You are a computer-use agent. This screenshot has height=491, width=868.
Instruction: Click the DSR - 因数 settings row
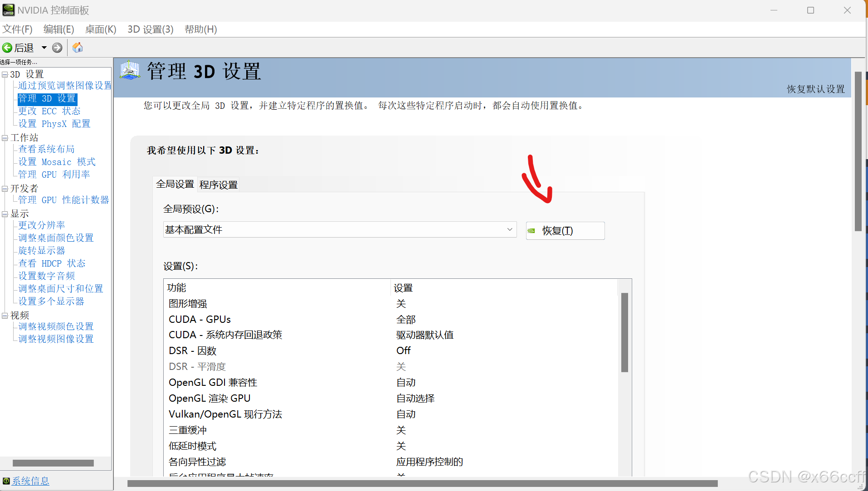coord(391,351)
